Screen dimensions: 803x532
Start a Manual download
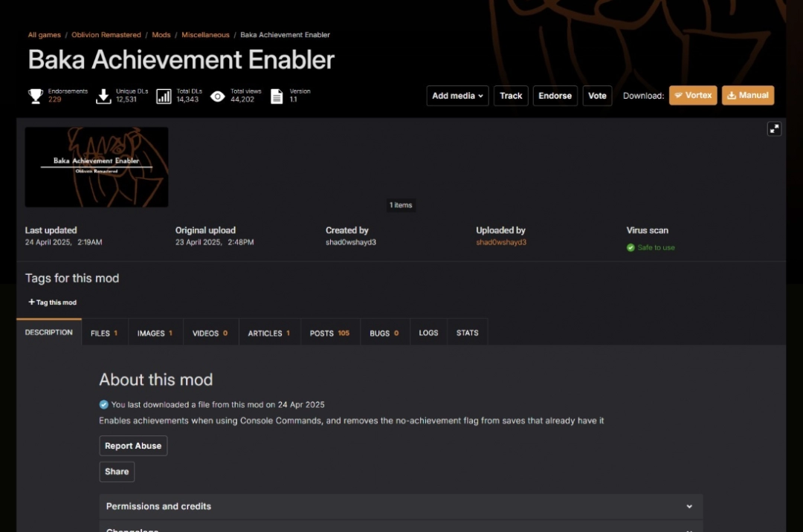pyautogui.click(x=748, y=95)
